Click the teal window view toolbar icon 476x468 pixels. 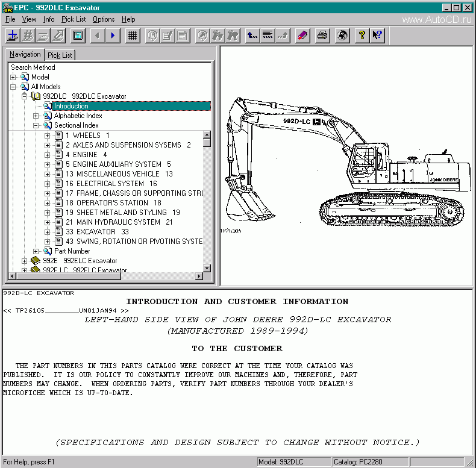78,36
